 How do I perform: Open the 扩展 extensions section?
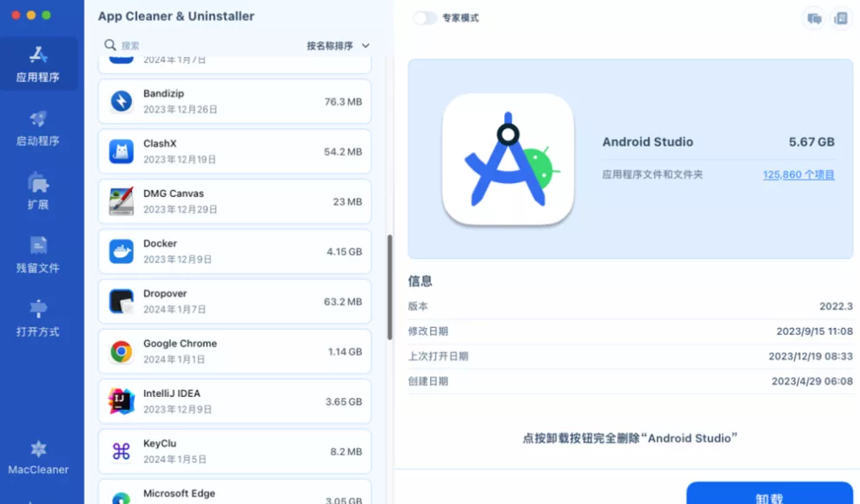coord(38,192)
